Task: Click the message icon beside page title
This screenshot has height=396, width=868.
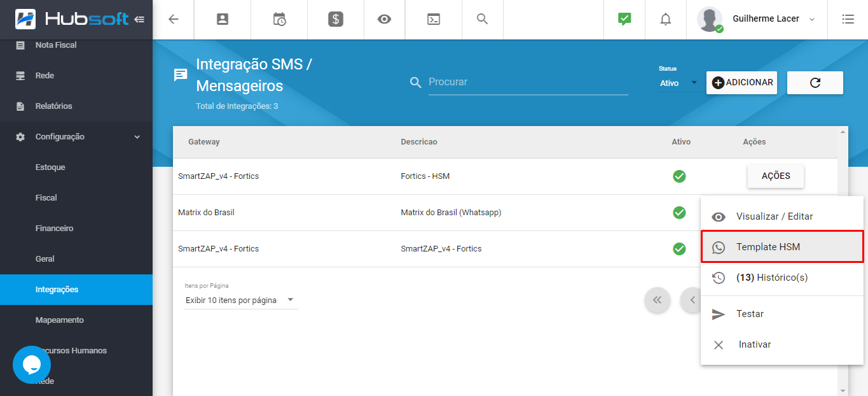Action: click(x=181, y=75)
